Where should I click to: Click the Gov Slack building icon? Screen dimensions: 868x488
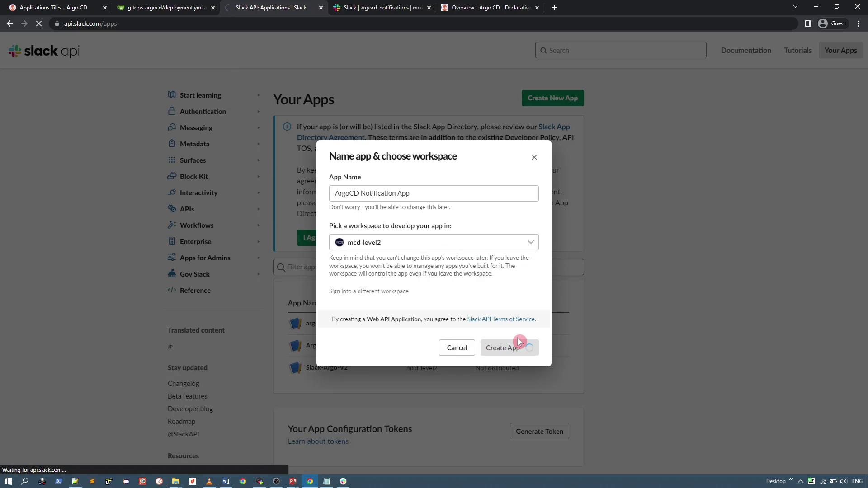click(172, 274)
